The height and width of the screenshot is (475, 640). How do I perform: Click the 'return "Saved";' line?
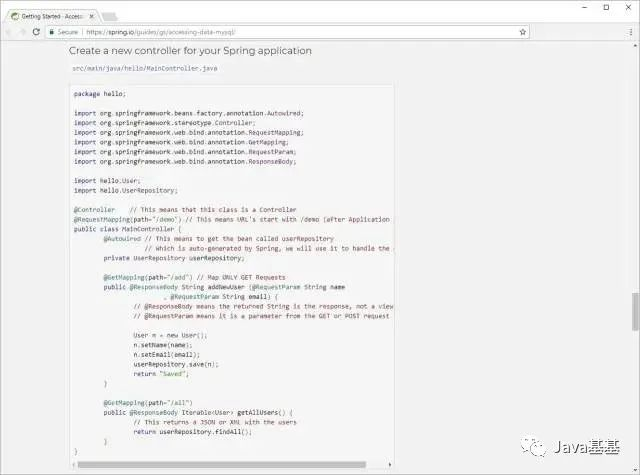161,374
